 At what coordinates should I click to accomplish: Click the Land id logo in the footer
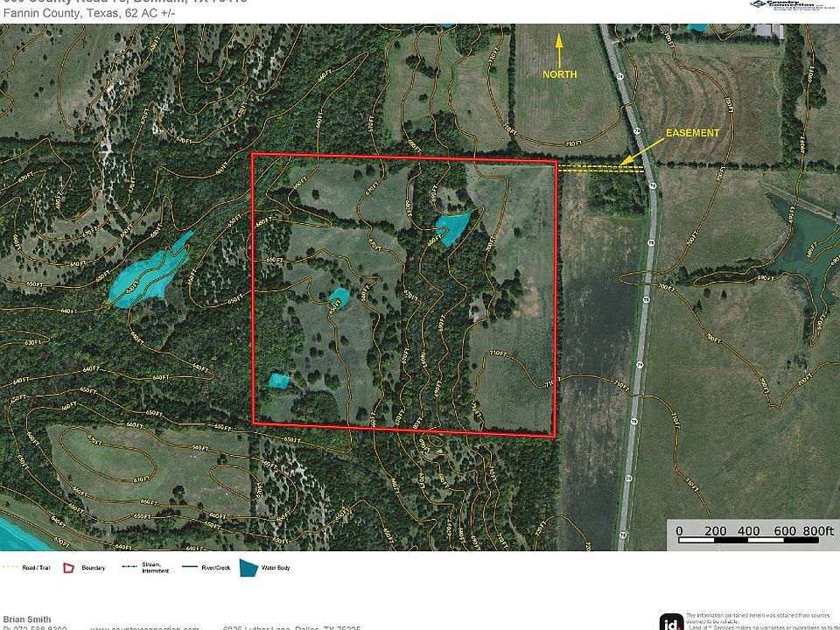(x=671, y=622)
